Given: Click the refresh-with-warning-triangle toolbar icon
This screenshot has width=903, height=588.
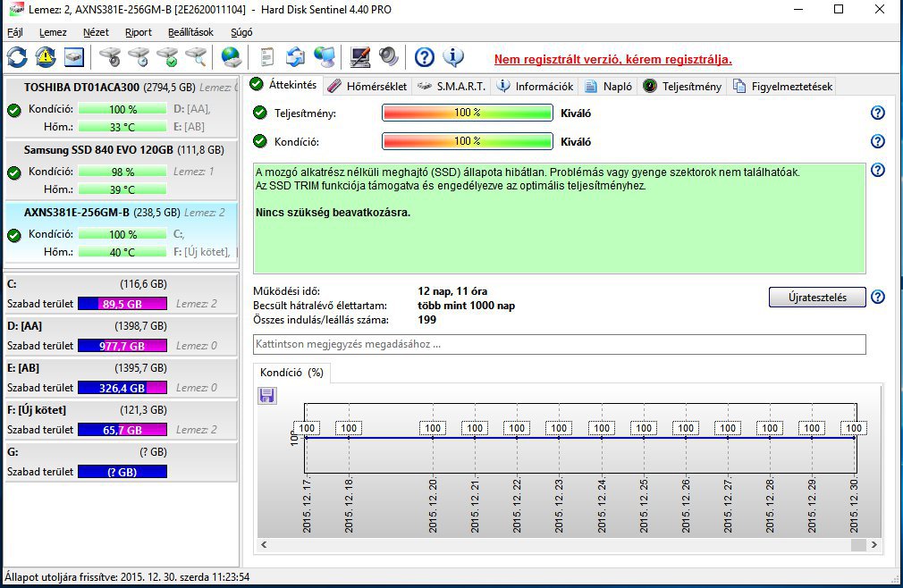Looking at the screenshot, I should tap(46, 57).
